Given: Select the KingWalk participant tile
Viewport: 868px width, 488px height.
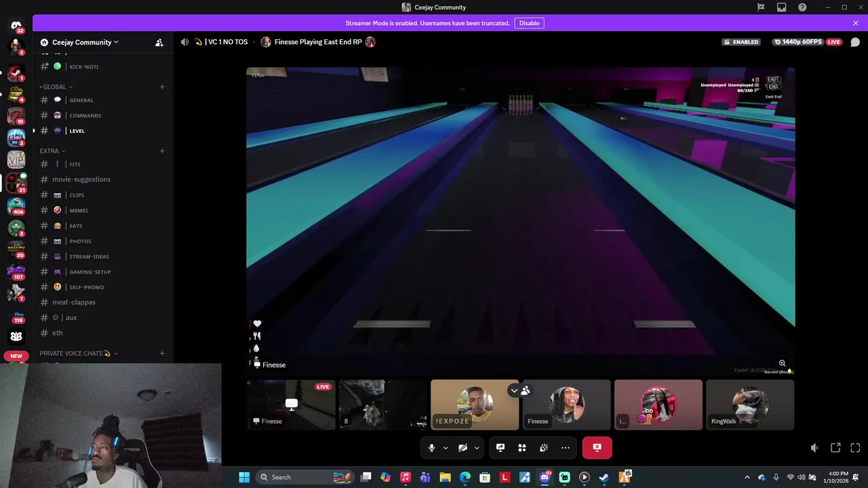Looking at the screenshot, I should [x=750, y=405].
